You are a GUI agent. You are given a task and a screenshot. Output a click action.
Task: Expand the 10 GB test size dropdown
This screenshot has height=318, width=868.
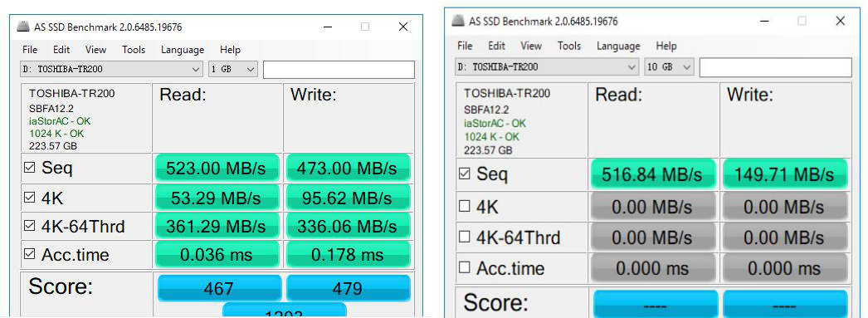click(x=669, y=67)
